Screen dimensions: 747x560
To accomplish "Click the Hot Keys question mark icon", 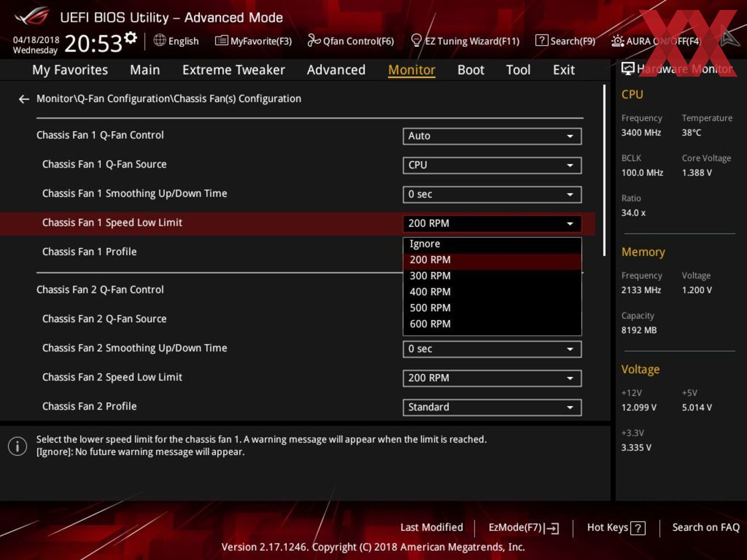I will (x=638, y=528).
